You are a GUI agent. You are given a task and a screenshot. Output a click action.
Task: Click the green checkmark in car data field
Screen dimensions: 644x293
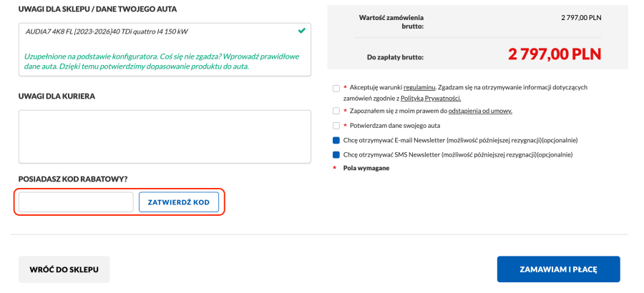pos(302,31)
